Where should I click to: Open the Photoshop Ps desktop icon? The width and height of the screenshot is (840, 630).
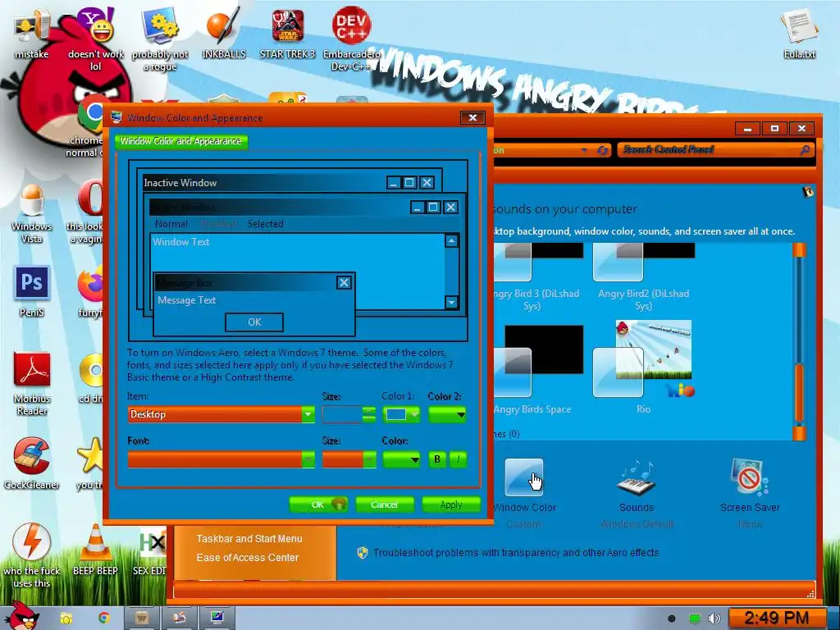pos(32,290)
